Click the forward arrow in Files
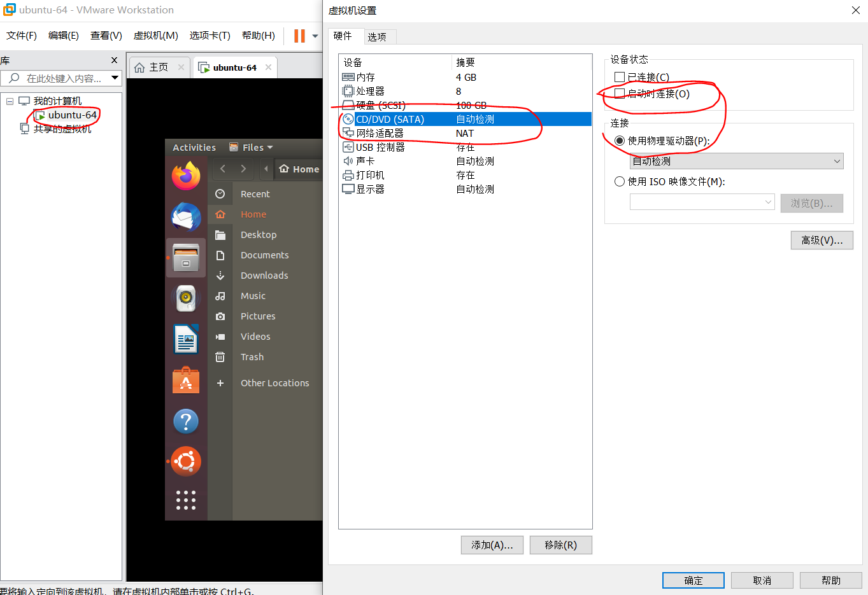The image size is (868, 595). (x=243, y=169)
